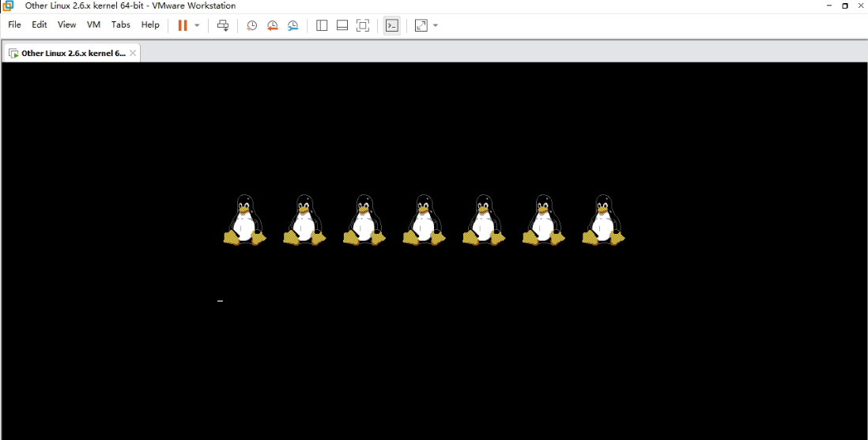Revert VM to previous snapshot

coord(273,25)
